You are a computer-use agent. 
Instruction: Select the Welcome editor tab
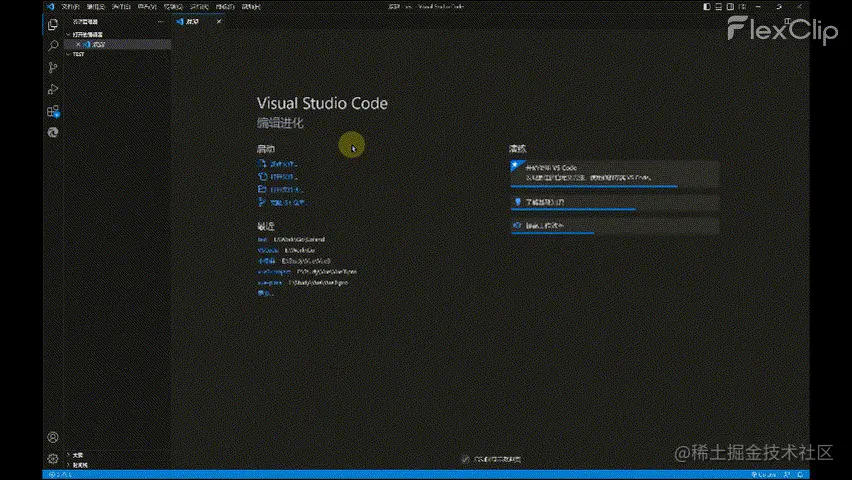[198, 22]
